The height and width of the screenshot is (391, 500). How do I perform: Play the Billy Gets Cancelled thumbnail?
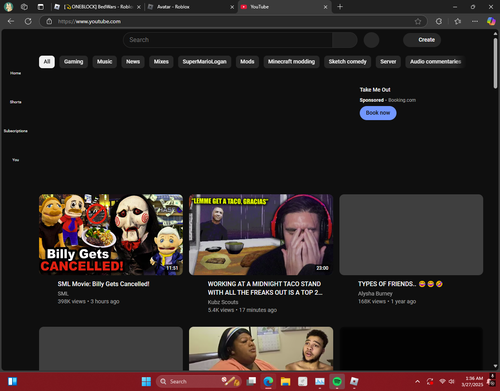(x=111, y=235)
